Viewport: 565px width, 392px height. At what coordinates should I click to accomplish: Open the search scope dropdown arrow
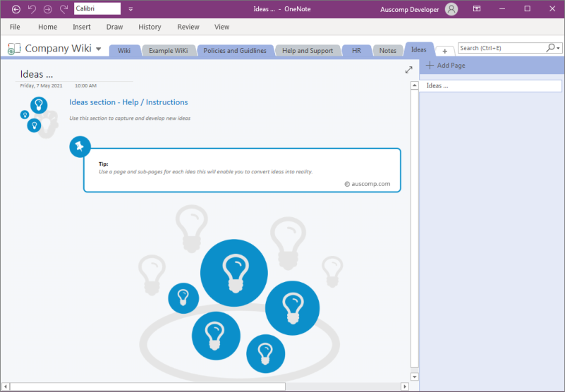[x=558, y=48]
